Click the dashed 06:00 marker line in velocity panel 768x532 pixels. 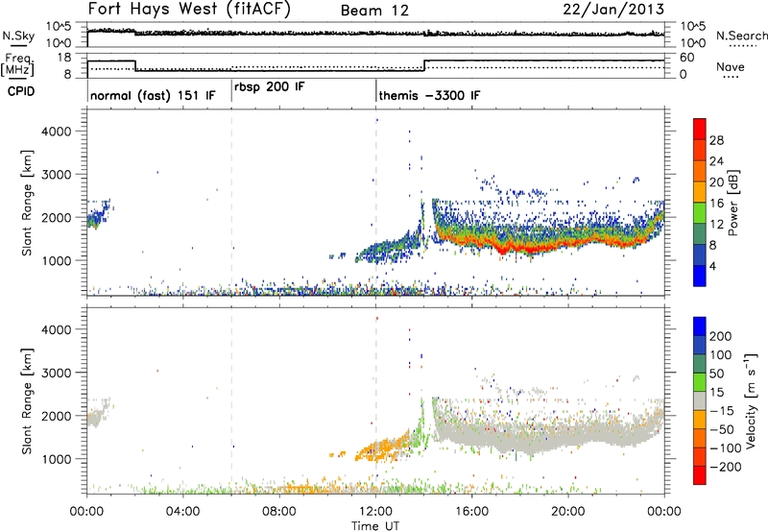231,400
